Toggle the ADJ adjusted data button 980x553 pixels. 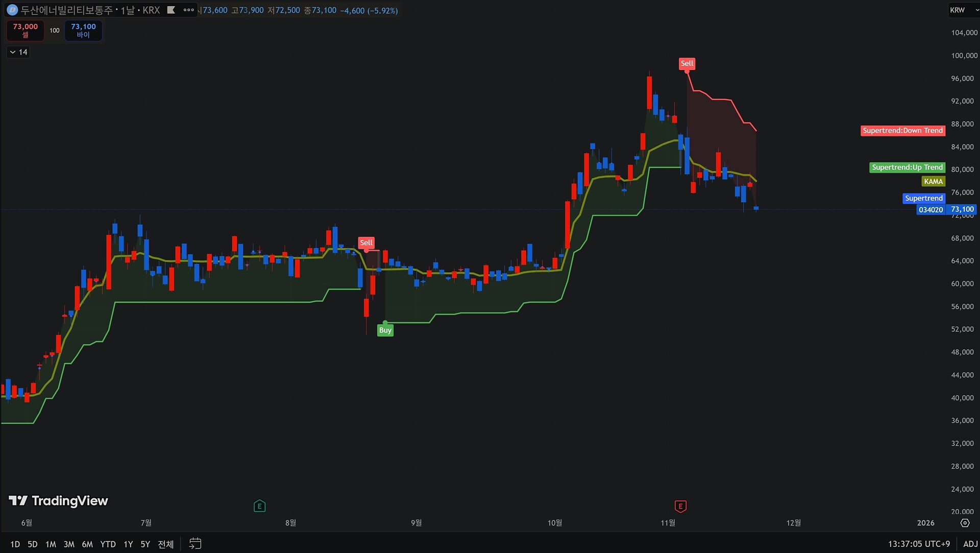tap(970, 544)
